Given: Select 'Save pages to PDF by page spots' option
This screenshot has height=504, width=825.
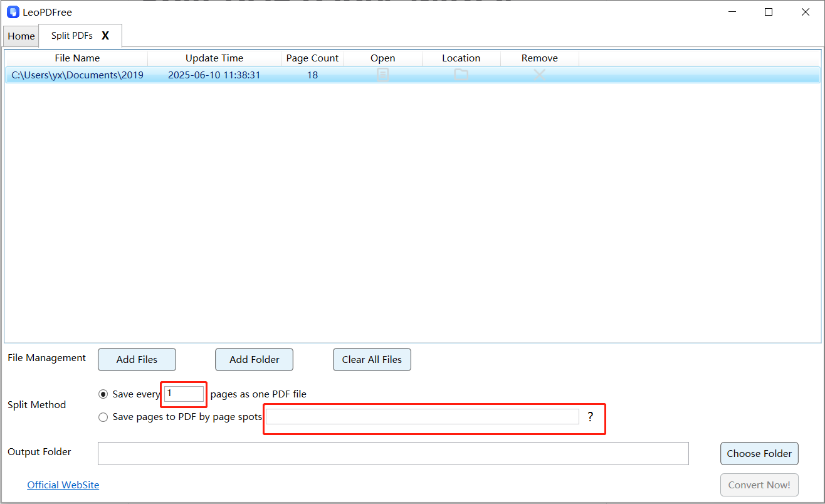Looking at the screenshot, I should point(103,417).
